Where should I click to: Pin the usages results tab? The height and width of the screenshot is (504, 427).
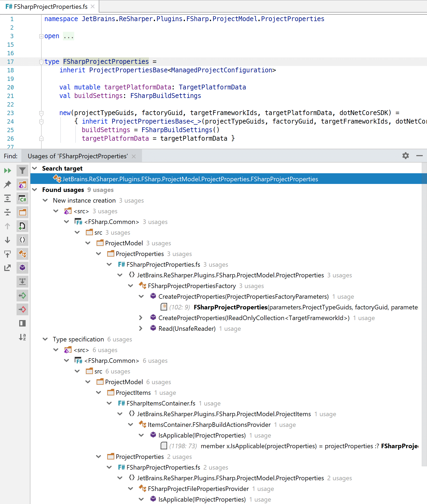pos(7,184)
